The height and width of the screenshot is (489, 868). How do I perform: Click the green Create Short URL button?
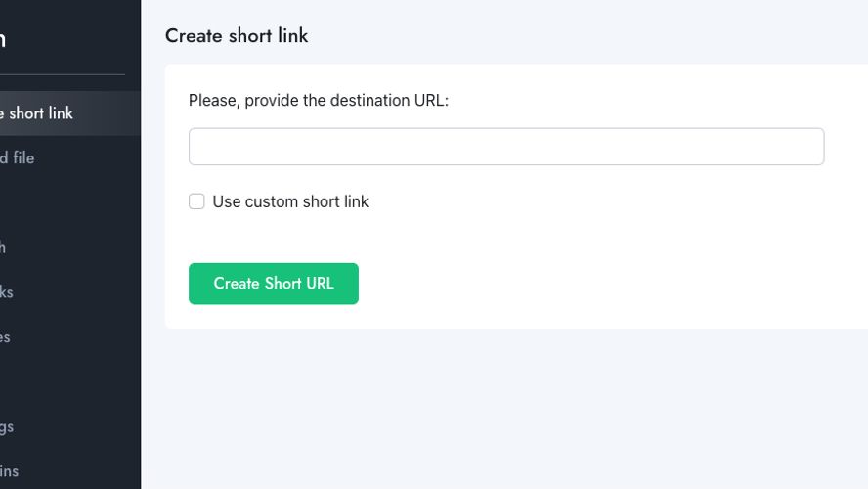tap(274, 284)
